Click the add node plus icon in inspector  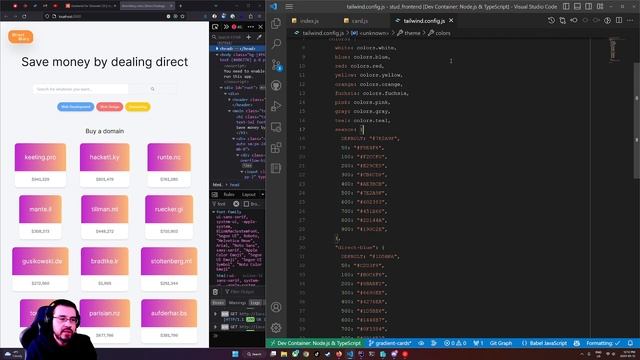tap(249, 37)
